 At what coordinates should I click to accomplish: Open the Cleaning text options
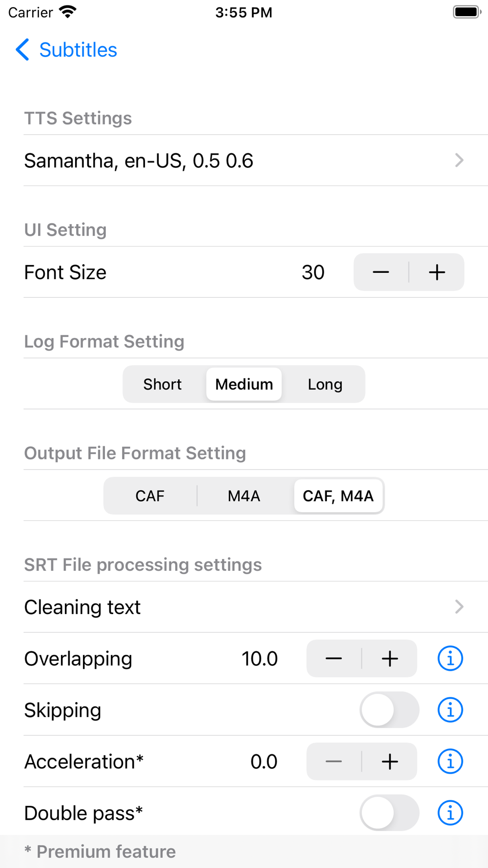pyautogui.click(x=244, y=607)
